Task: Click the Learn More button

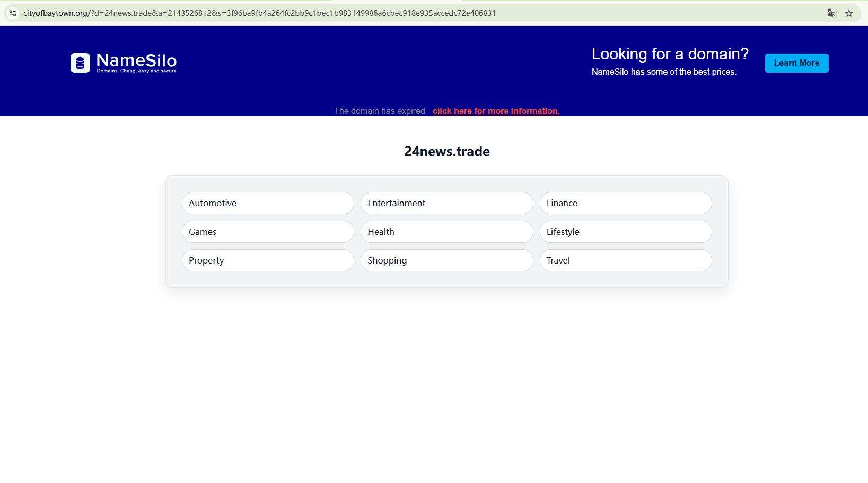Action: (796, 63)
